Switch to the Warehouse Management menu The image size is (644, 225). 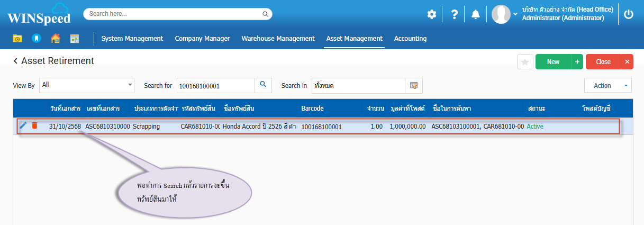click(278, 38)
